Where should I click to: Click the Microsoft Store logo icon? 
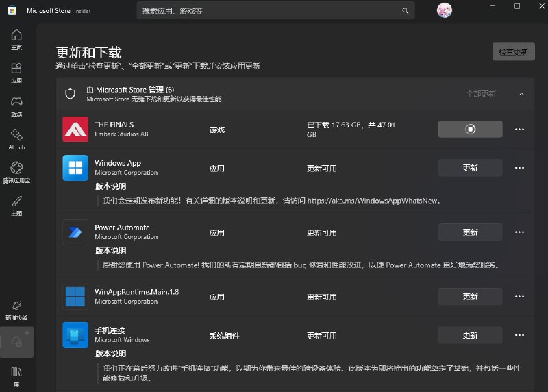(x=12, y=10)
